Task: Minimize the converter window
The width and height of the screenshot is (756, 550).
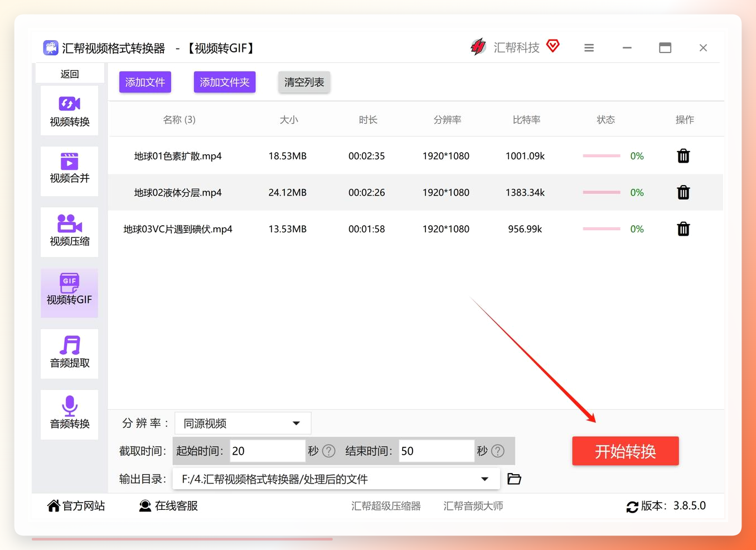Action: [627, 48]
